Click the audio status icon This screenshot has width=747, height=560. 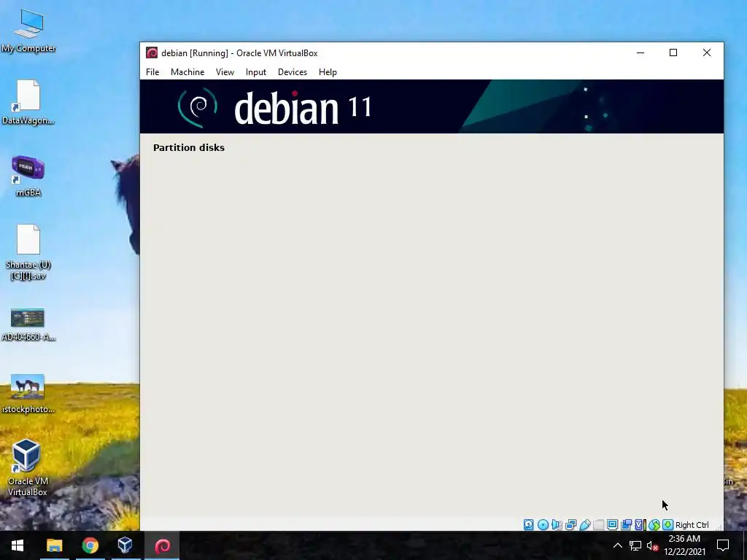556,525
